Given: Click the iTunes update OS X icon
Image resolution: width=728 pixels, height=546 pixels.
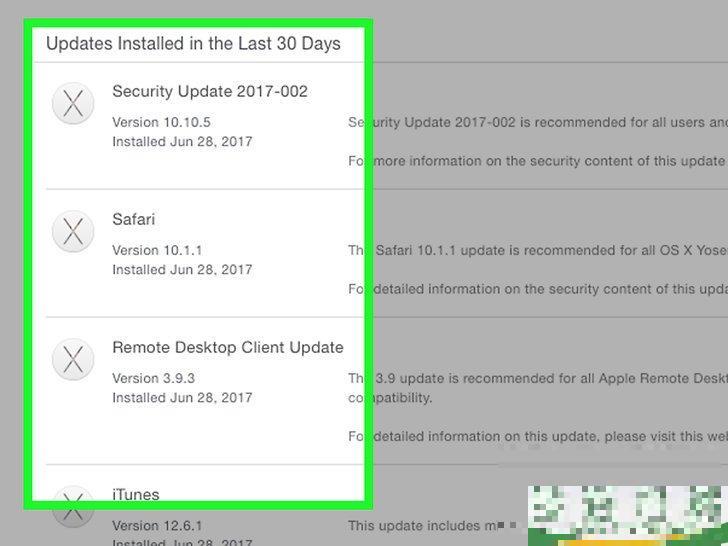Looking at the screenshot, I should tap(73, 507).
